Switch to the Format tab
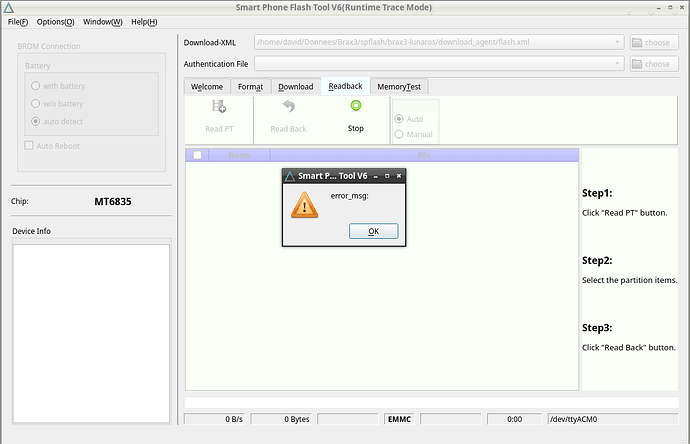The width and height of the screenshot is (690, 444). click(250, 87)
